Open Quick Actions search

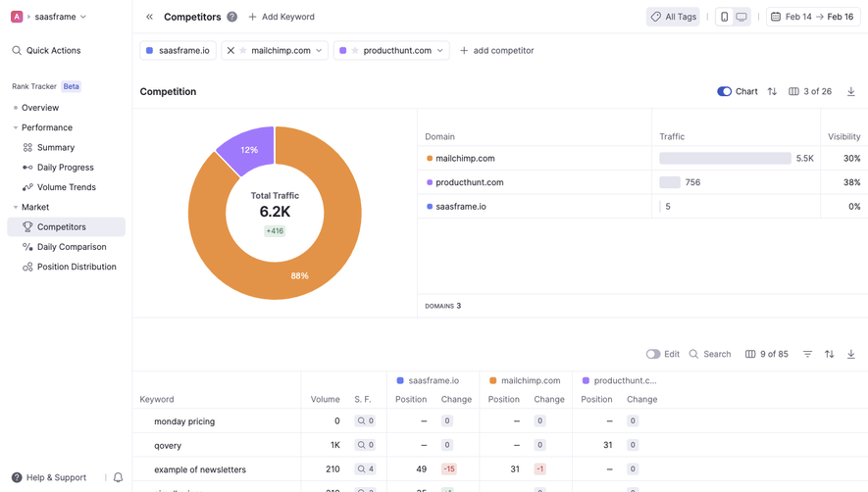(x=46, y=50)
